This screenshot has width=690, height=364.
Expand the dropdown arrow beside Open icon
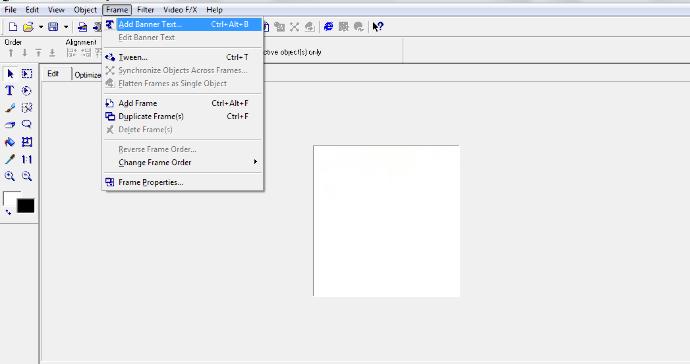click(x=40, y=27)
